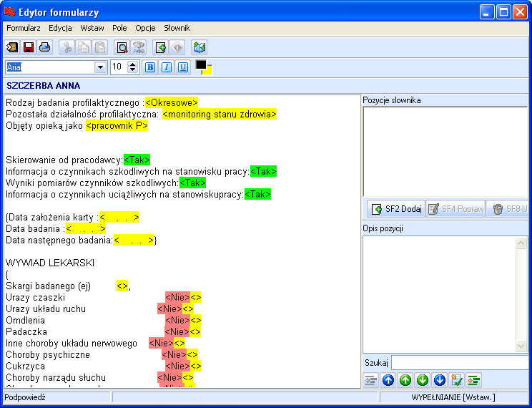The image size is (532, 408).
Task: Open print preview with the magnifier icon
Action: pyautogui.click(x=122, y=47)
